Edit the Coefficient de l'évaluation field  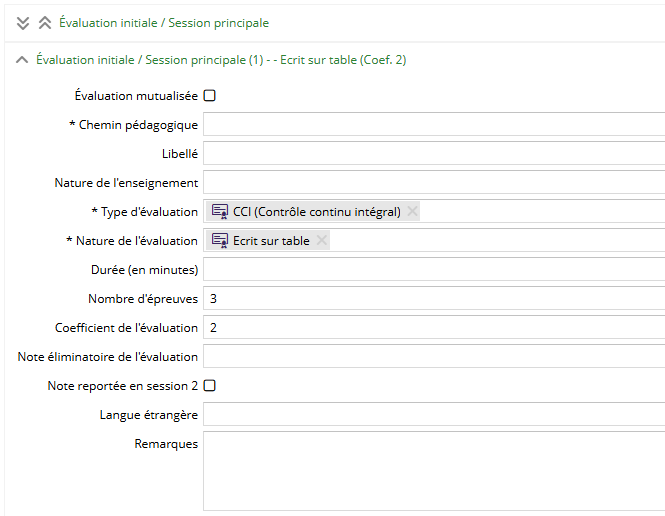(434, 328)
